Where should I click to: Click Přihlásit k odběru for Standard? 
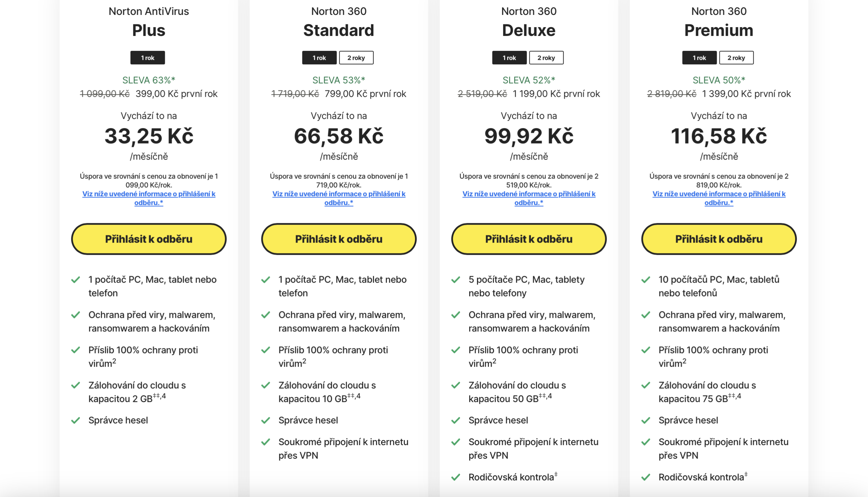pos(339,239)
